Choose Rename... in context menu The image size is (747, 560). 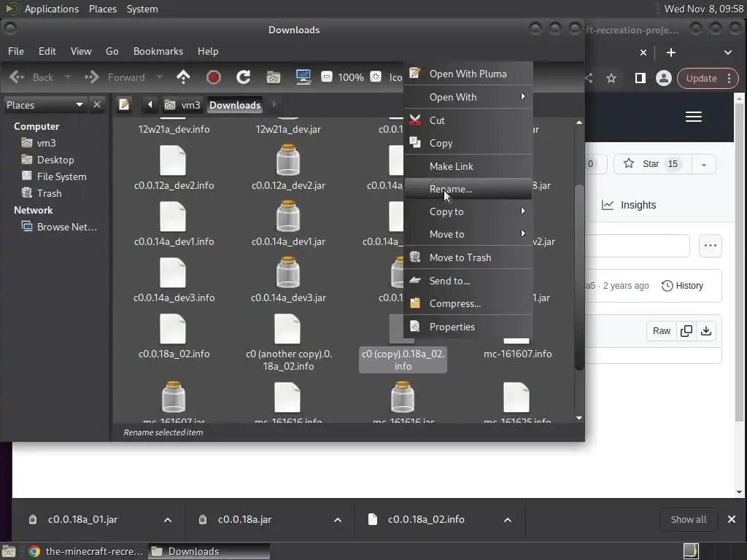[x=468, y=189]
